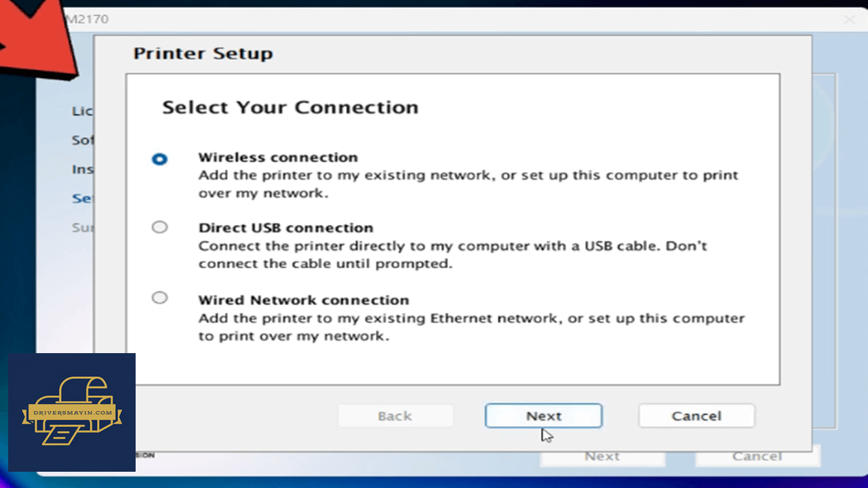Image resolution: width=868 pixels, height=488 pixels.
Task: Close the M2170 installer window
Action: (850, 20)
